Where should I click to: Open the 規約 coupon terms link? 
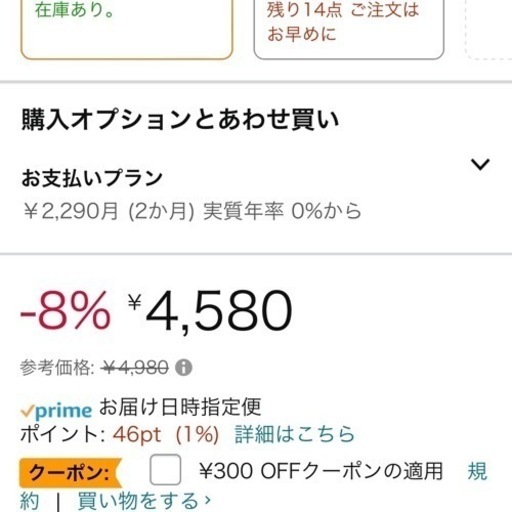point(477,471)
